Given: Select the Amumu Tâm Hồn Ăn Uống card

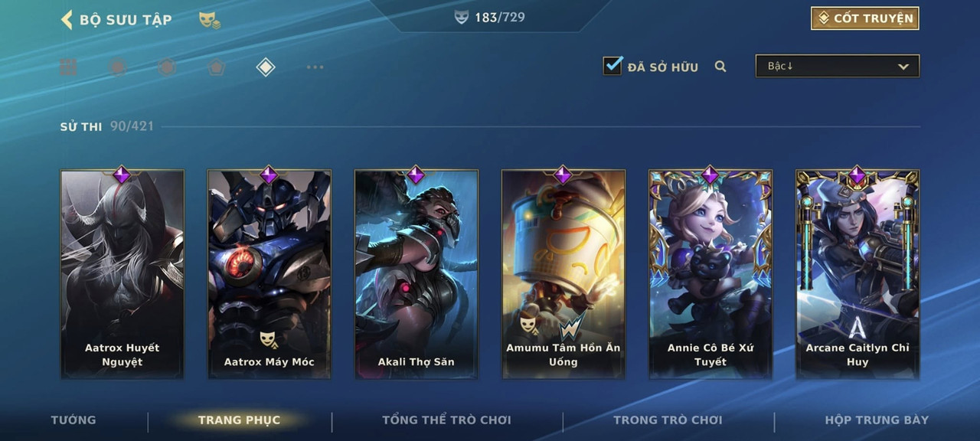Looking at the screenshot, I should (563, 273).
